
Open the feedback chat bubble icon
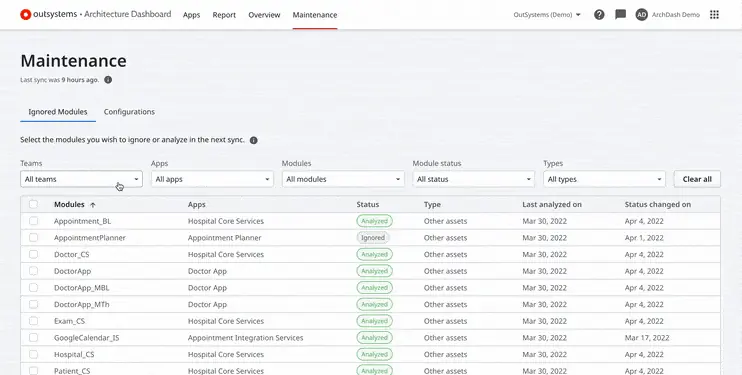coord(620,15)
